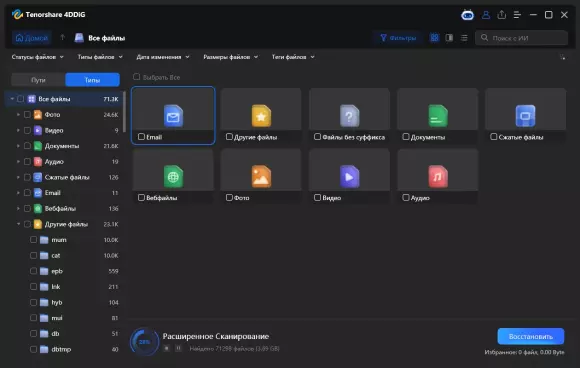Select the Типы tab
Viewport: 580px width, 368px height.
point(92,80)
